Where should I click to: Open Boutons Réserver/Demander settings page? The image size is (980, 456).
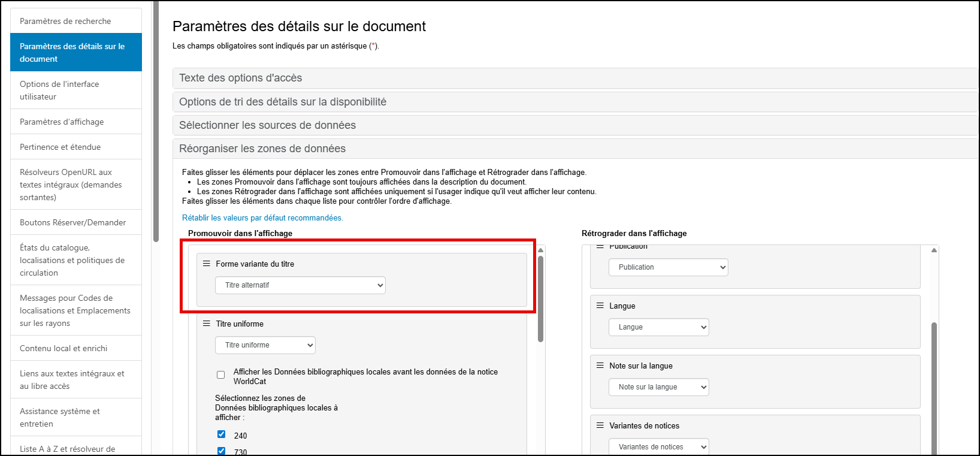click(x=72, y=222)
